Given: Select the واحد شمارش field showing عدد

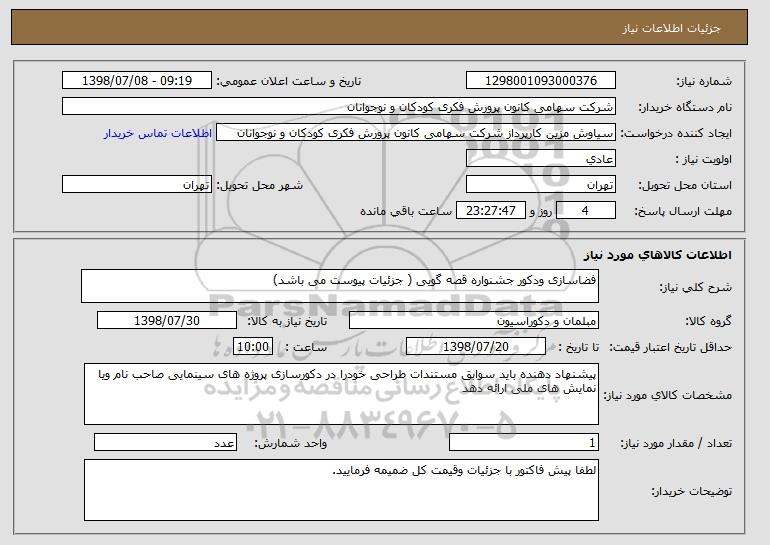Looking at the screenshot, I should point(165,442).
